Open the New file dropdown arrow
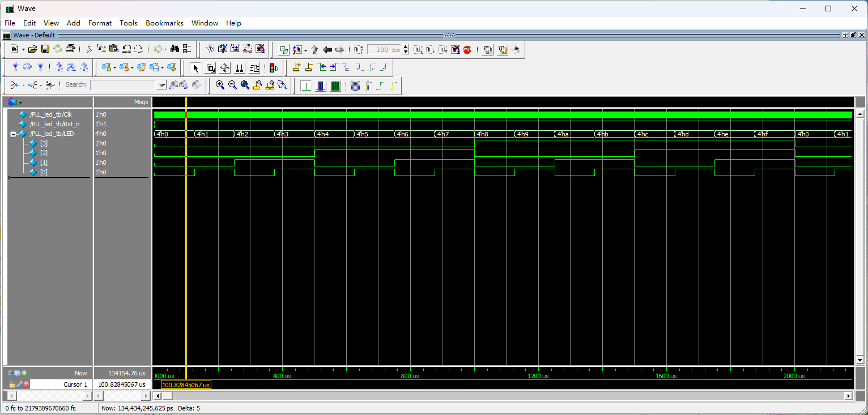The width and height of the screenshot is (868, 415). (x=23, y=50)
